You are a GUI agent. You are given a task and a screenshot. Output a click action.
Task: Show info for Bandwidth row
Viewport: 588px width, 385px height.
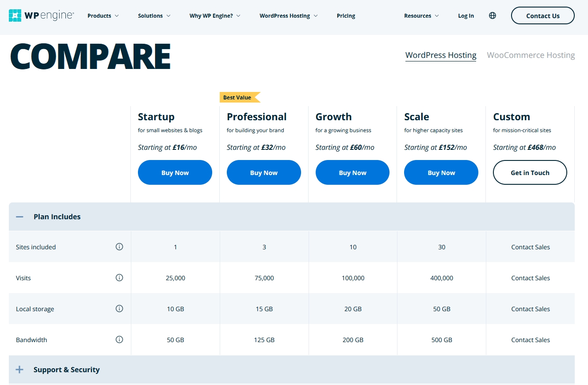119,339
